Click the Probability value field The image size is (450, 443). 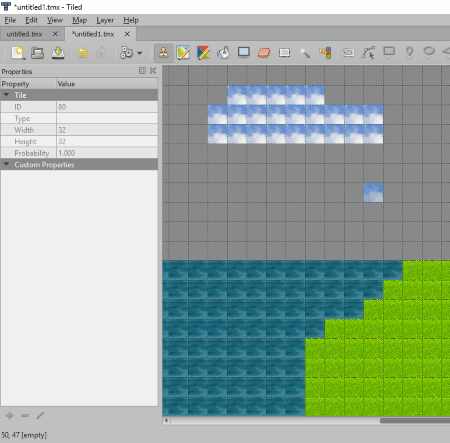click(x=107, y=153)
